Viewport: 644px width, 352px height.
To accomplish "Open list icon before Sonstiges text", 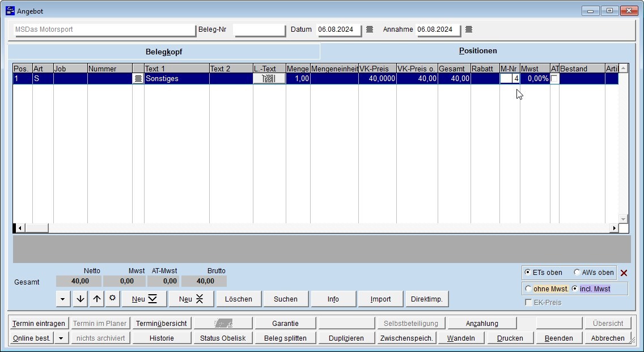I will 138,78.
